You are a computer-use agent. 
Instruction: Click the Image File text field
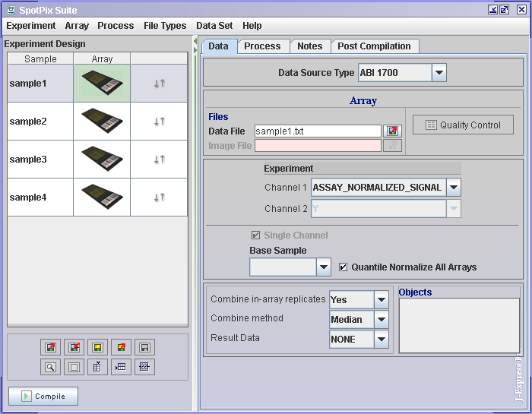[318, 146]
